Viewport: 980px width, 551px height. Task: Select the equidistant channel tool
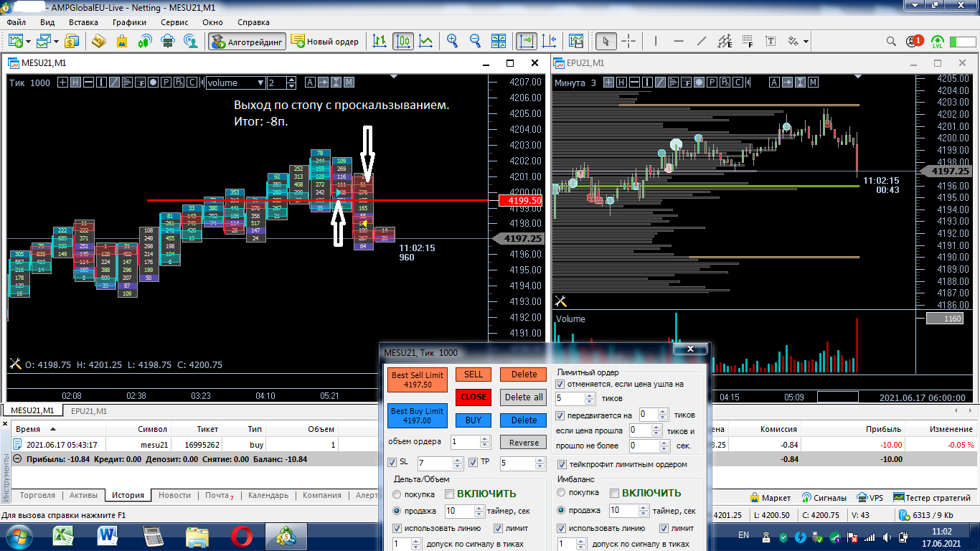click(x=725, y=41)
